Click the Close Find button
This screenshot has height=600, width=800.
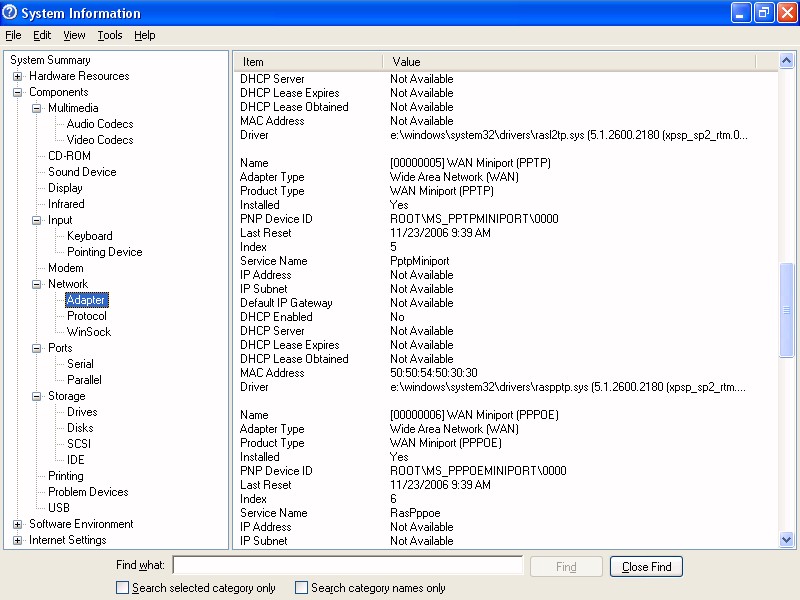[x=646, y=567]
